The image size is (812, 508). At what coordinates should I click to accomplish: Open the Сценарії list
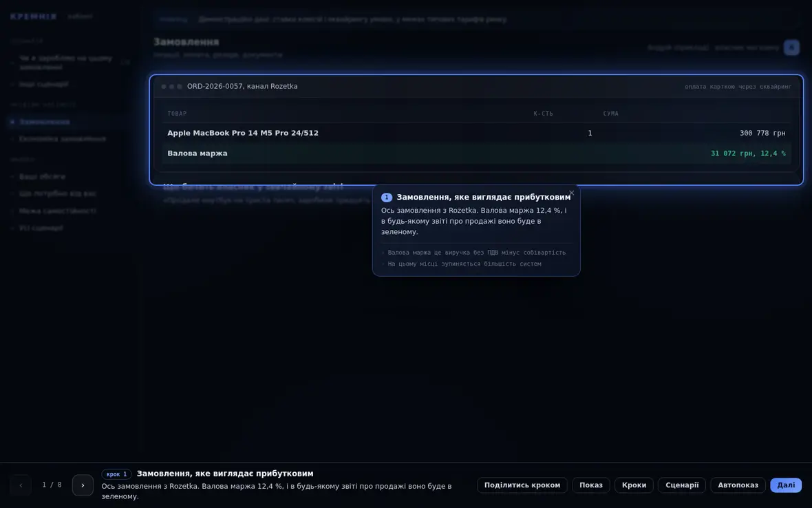click(x=681, y=485)
